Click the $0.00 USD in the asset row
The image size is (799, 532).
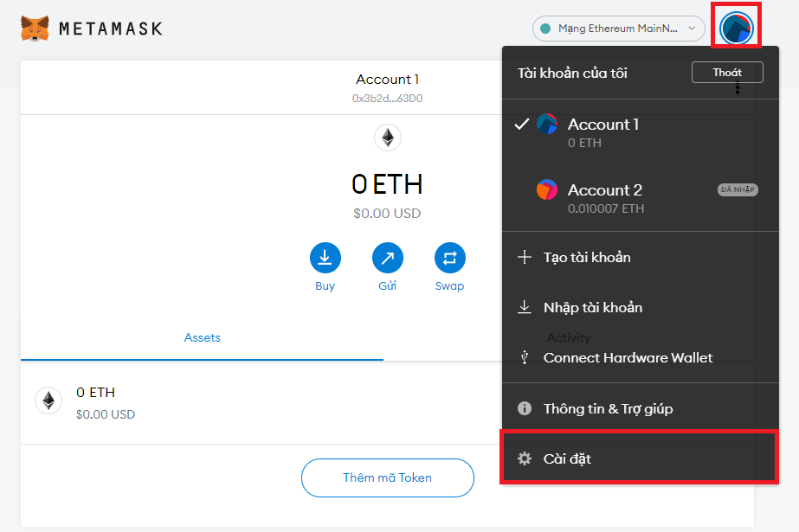point(106,414)
